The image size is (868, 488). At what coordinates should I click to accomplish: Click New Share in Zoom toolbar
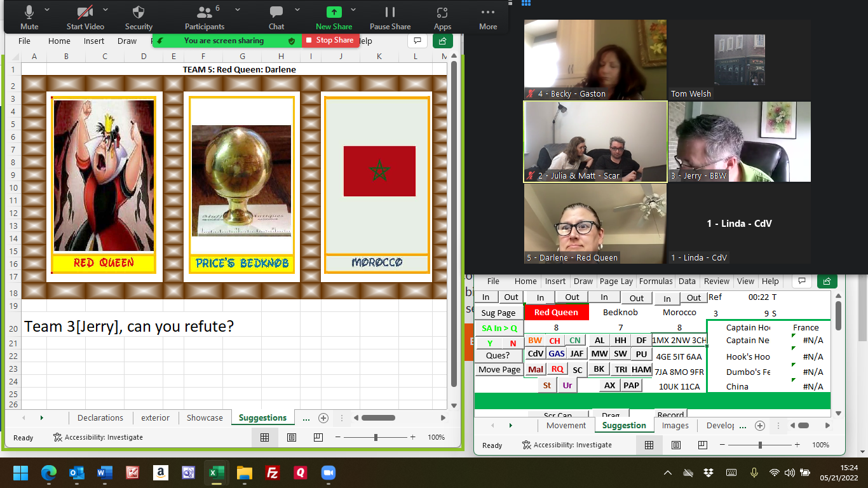334,18
